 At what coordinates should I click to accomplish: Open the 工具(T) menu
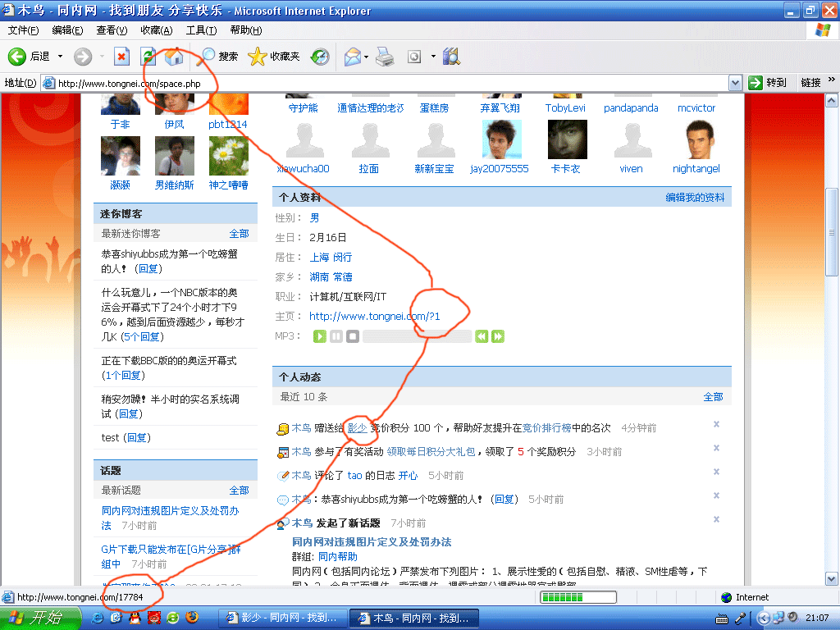tap(201, 30)
